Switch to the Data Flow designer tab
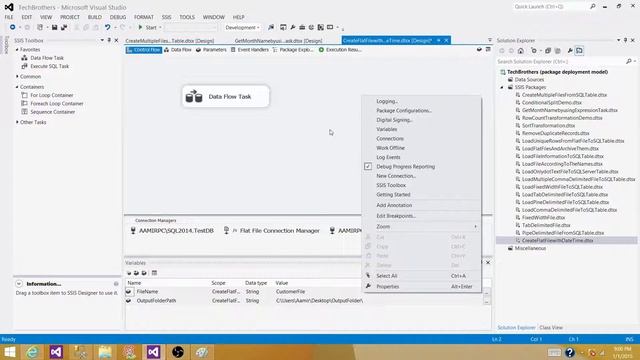The image size is (640, 360). (178, 50)
